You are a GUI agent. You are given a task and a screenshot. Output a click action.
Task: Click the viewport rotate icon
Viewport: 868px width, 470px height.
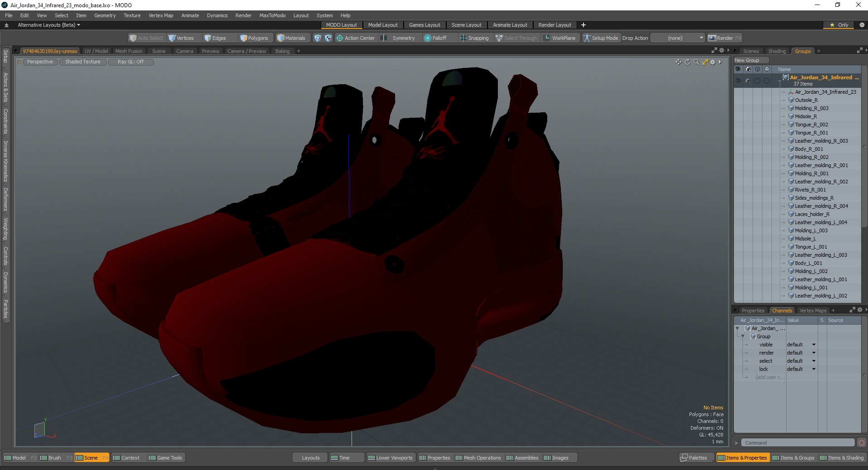687,62
